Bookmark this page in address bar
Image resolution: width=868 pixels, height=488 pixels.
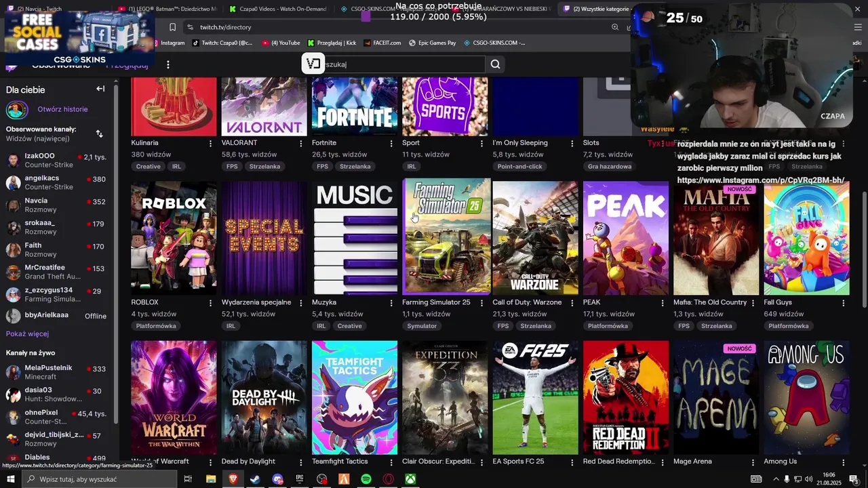[172, 27]
